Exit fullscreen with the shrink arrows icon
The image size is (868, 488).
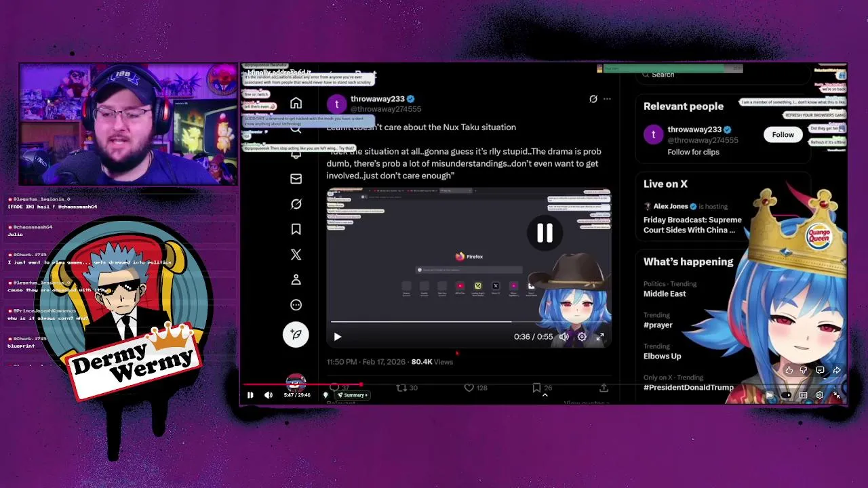click(x=837, y=395)
